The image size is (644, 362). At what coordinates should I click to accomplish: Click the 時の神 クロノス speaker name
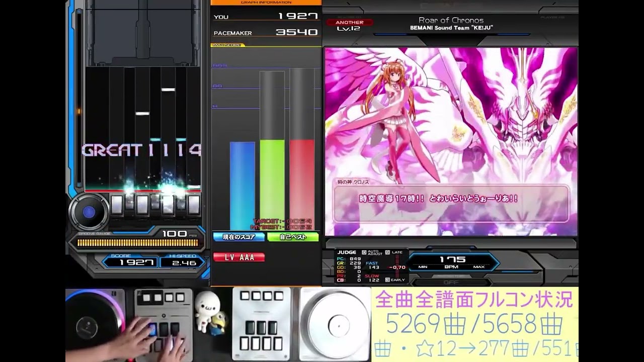click(x=353, y=182)
